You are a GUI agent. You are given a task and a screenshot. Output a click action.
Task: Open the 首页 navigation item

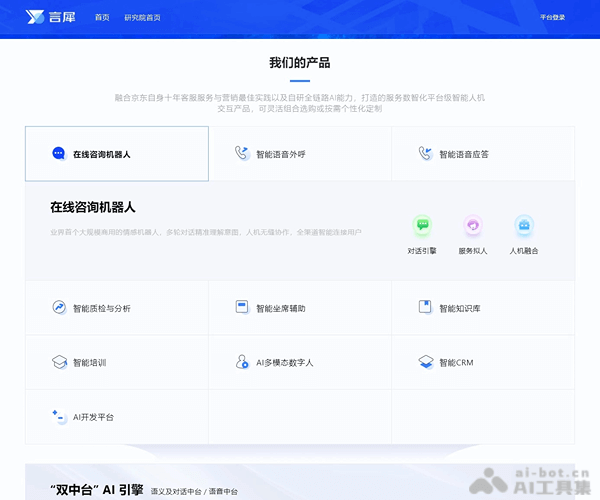point(102,18)
